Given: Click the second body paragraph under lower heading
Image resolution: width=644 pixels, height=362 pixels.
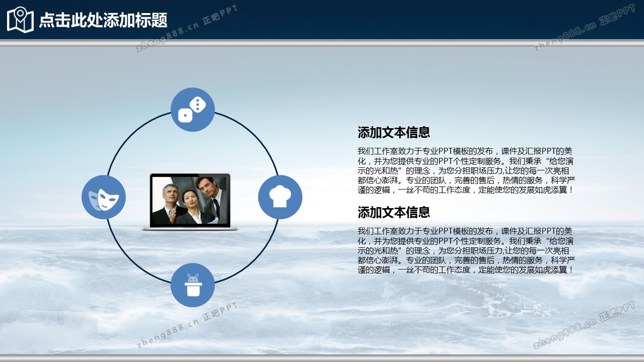Looking at the screenshot, I should [466, 250].
